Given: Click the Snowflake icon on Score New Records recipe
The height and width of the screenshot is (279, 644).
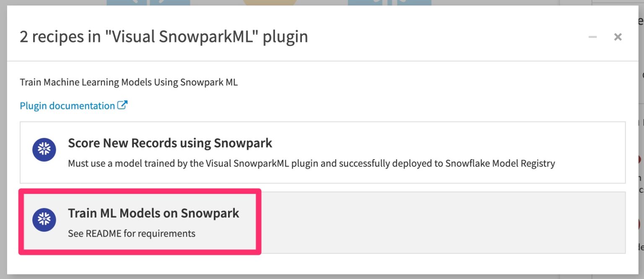Looking at the screenshot, I should [44, 150].
